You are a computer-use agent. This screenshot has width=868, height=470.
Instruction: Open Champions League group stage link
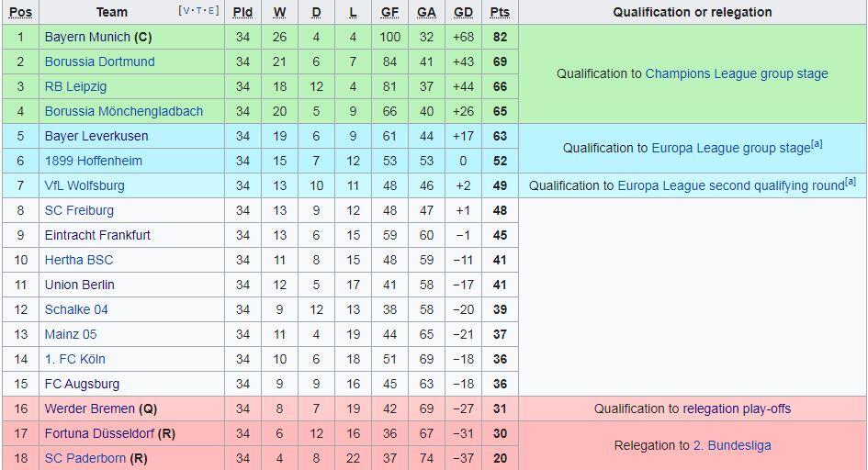coord(737,74)
